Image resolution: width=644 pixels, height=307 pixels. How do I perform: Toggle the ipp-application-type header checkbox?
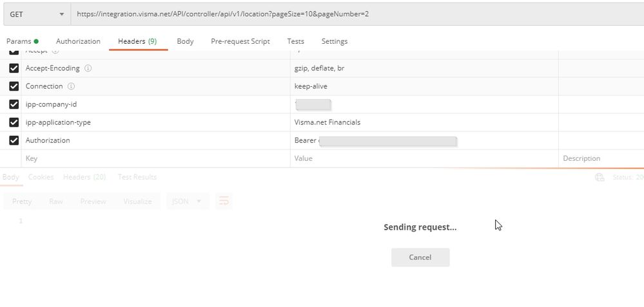[14, 122]
